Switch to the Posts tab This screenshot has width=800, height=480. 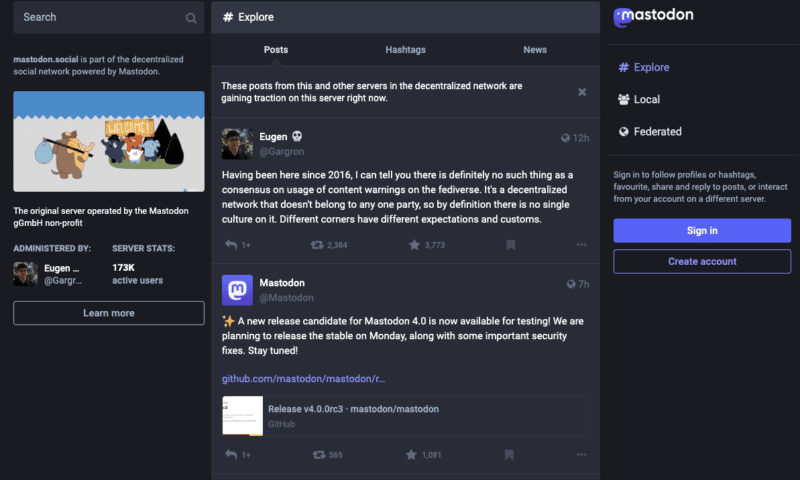[276, 49]
